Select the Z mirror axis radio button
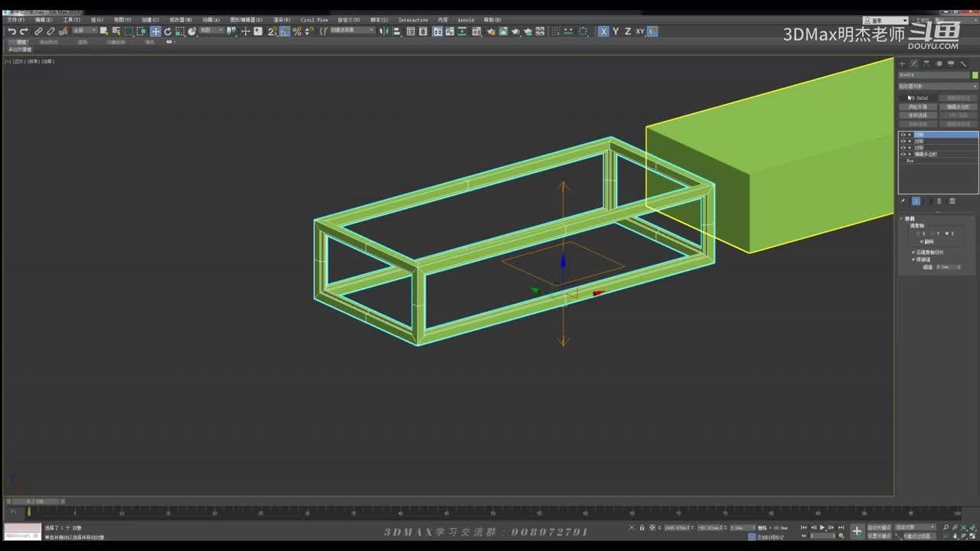This screenshot has height=551, width=980. coord(947,233)
